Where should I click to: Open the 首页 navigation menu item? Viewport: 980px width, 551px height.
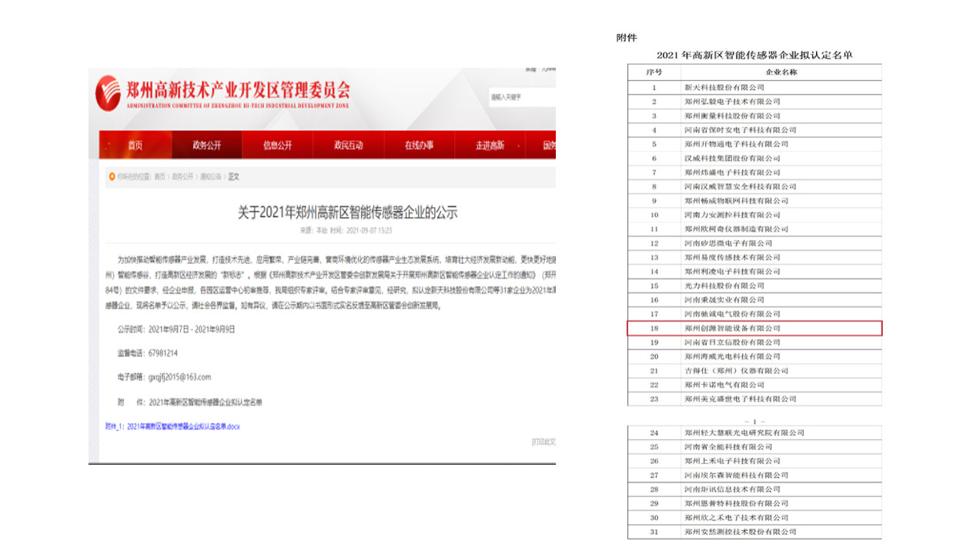(135, 145)
